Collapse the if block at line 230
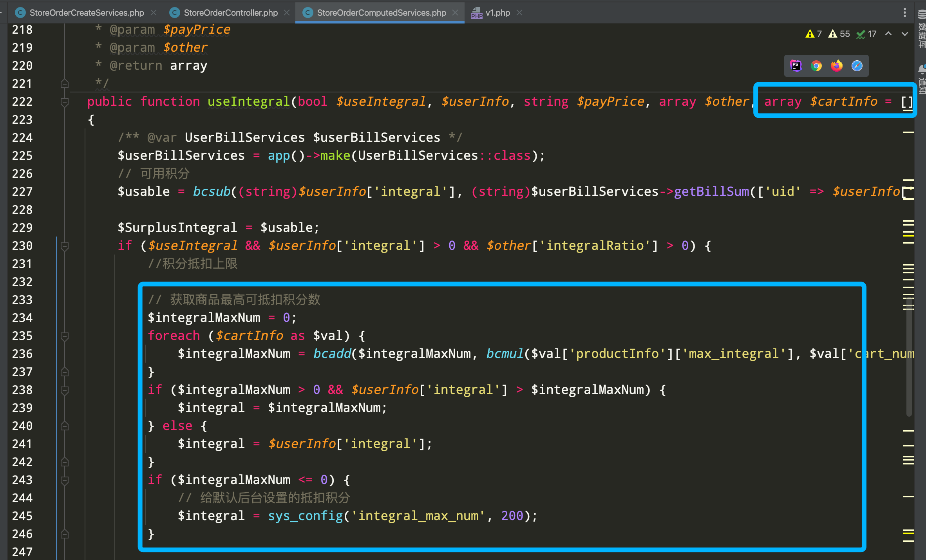 point(65,246)
